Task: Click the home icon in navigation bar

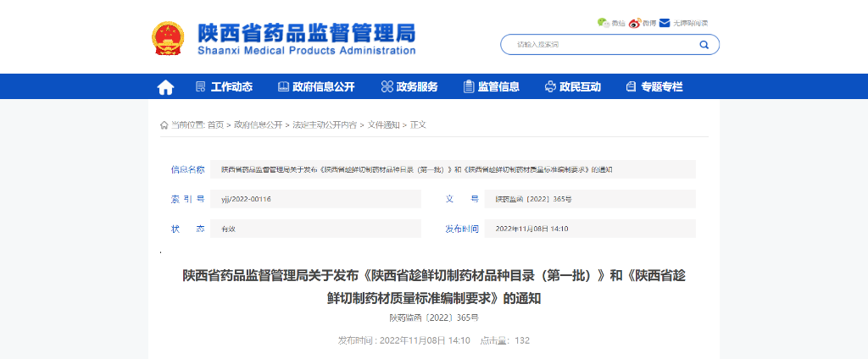Action: tap(165, 87)
